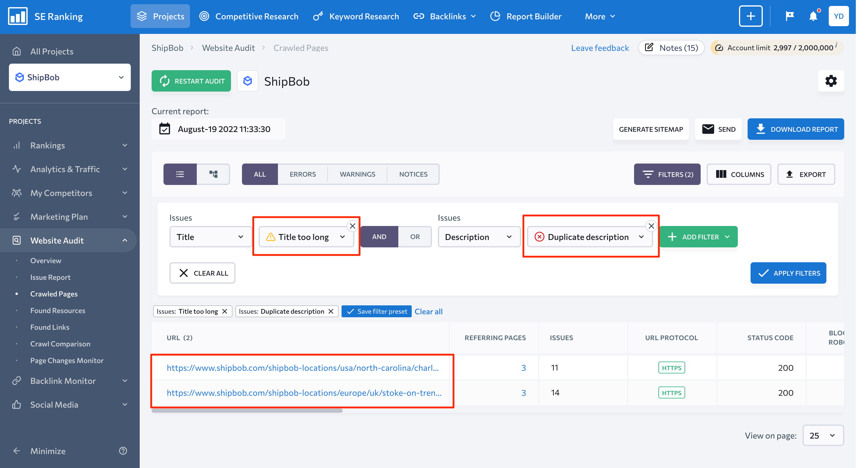Remove 'Issues: Title too long' chip
Viewport: 868px width, 468px height.
(225, 311)
